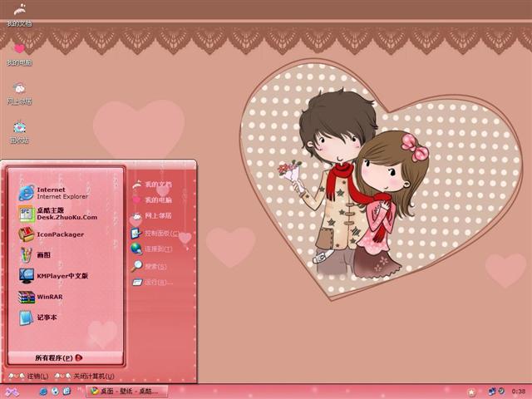Open the 我的电脑 heart desktop icon

19,54
